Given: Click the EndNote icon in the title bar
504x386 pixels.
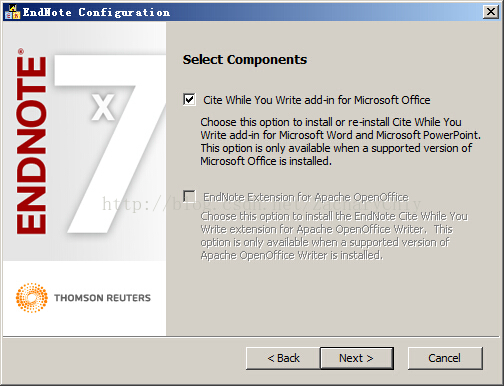Looking at the screenshot, I should coord(12,12).
